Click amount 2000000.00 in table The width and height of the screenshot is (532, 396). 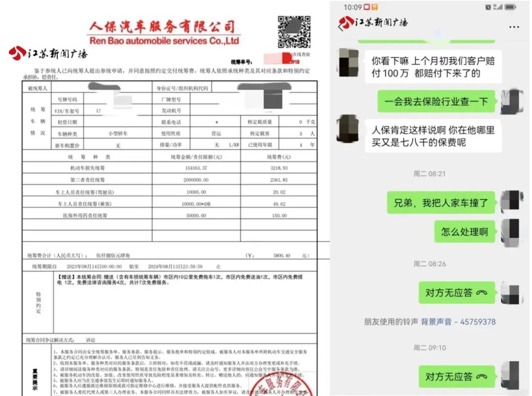click(196, 180)
